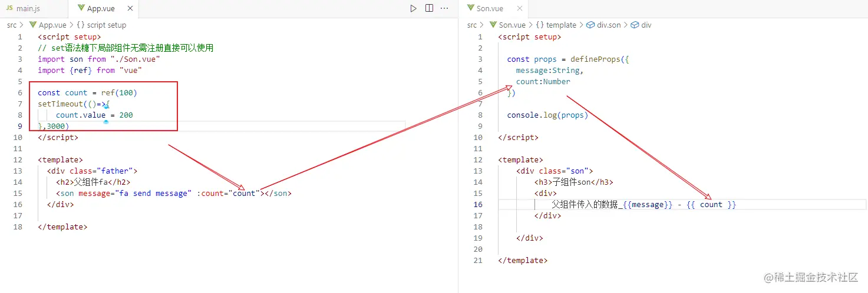Click </template> on line 18 of App.vue
Viewport: 868px width, 293px height.
click(x=62, y=227)
